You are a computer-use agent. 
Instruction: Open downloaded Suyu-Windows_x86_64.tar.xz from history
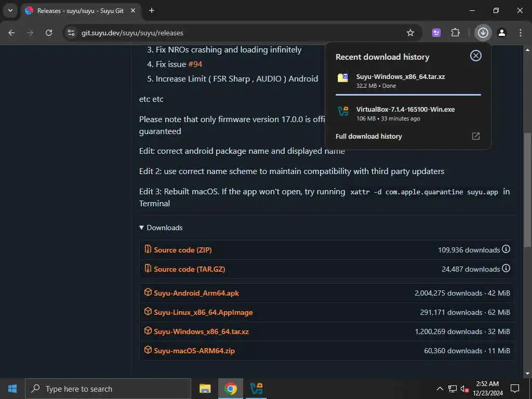pos(401,77)
